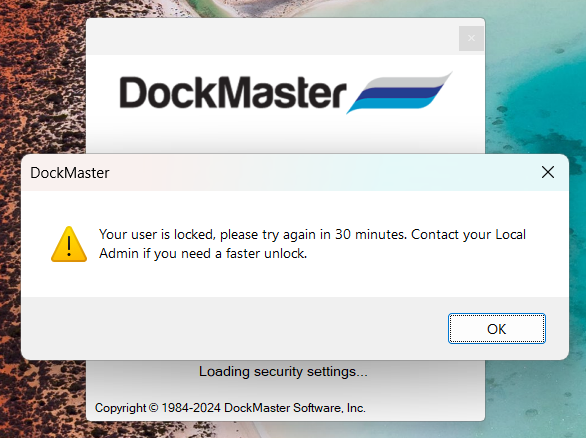Click the "Loading security settings..." status text
Viewport: 586px width, 438px height.
pos(283,371)
